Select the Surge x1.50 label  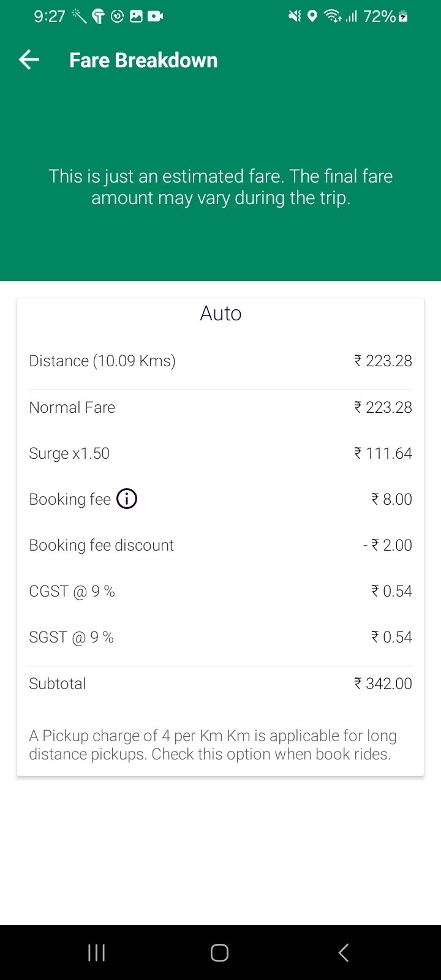click(69, 453)
